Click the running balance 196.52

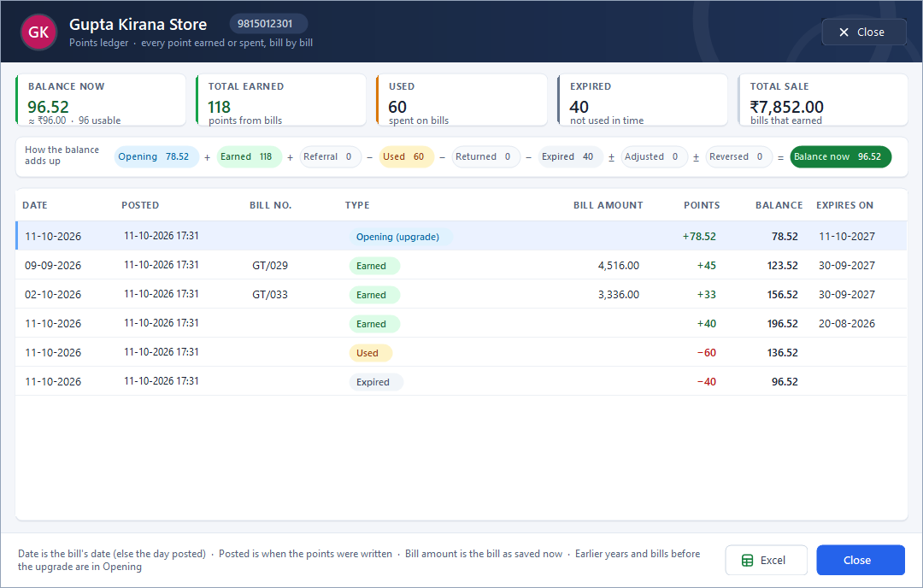[x=782, y=324]
